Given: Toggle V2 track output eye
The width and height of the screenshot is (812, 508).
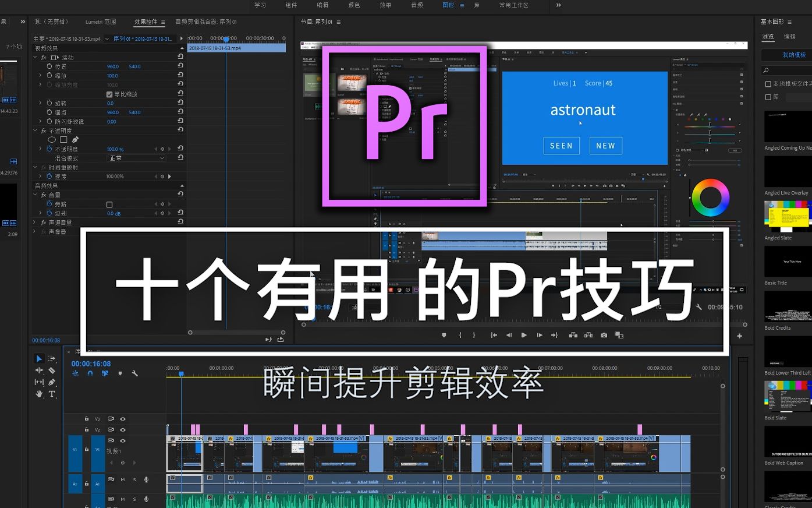Looking at the screenshot, I should click(123, 430).
